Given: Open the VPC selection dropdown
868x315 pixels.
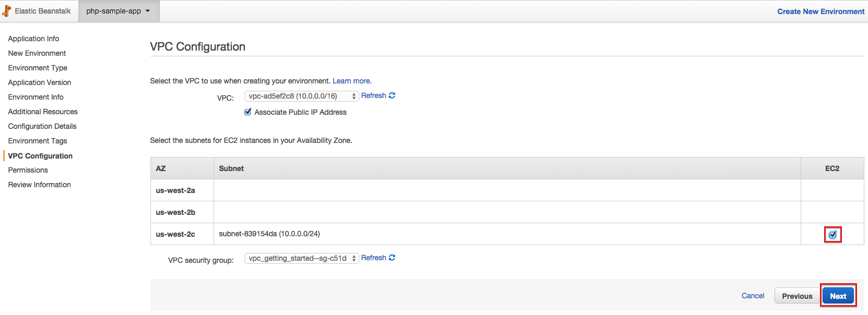Looking at the screenshot, I should pos(301,96).
